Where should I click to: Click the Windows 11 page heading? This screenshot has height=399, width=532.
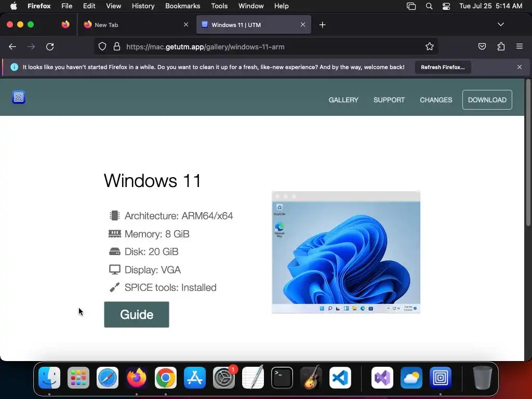click(x=152, y=180)
